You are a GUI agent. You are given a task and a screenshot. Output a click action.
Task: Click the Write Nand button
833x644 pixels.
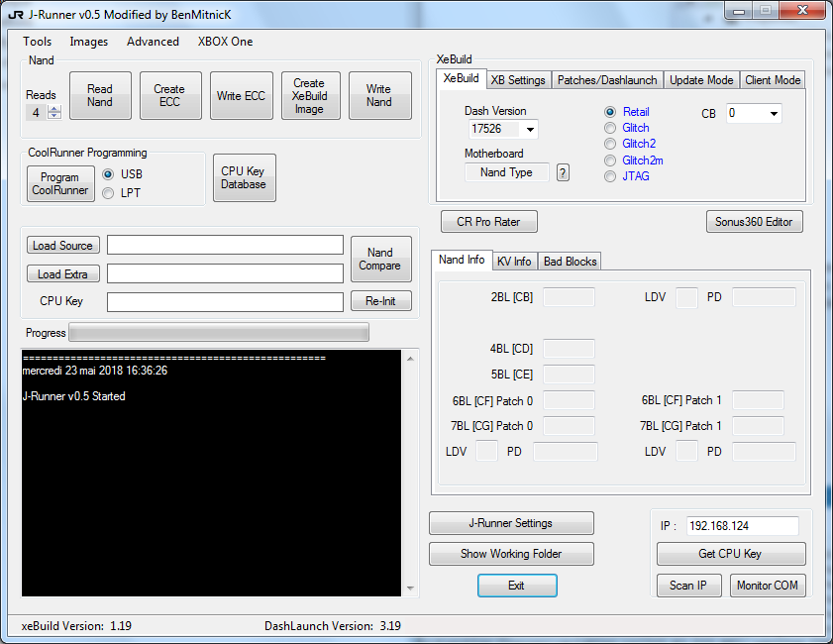tap(379, 96)
